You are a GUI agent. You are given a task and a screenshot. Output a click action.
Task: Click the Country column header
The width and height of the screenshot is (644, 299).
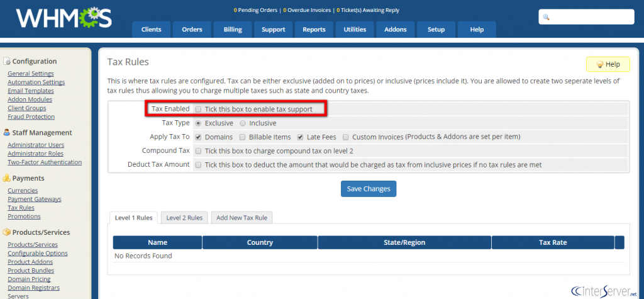click(x=260, y=242)
